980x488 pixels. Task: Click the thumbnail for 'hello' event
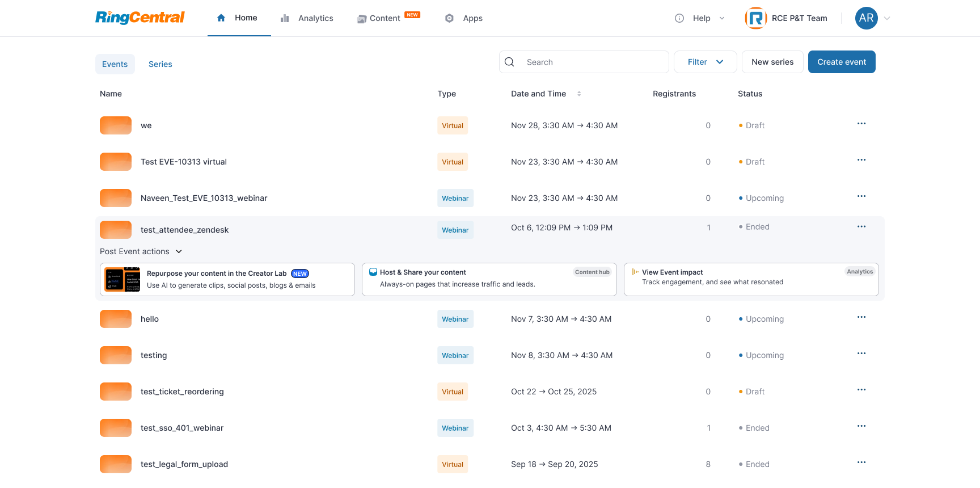point(116,319)
